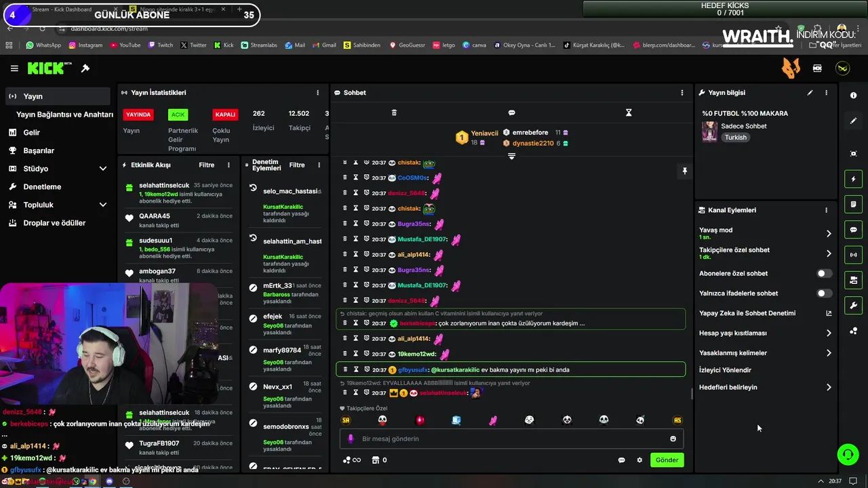Click the Sadece Sohbet category thumbnail
The width and height of the screenshot is (868, 488).
[x=709, y=131]
